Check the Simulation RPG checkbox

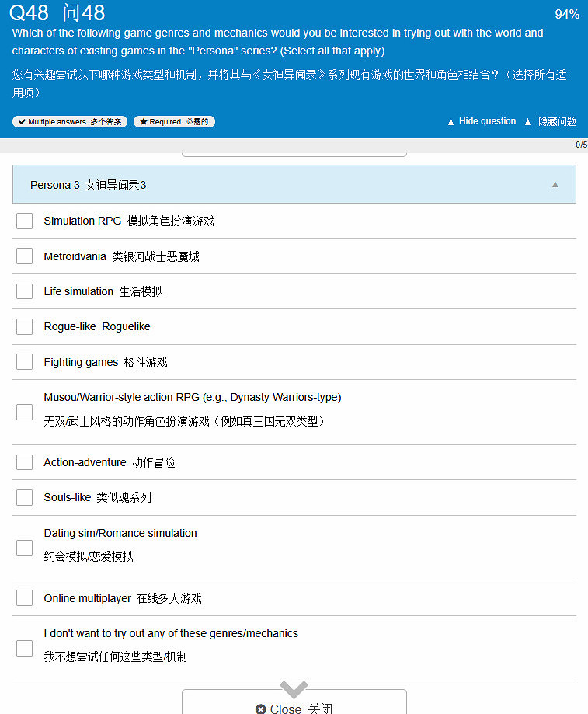click(x=24, y=221)
